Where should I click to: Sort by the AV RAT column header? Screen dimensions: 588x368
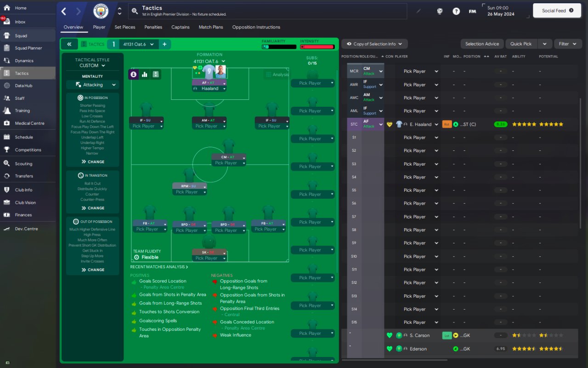pos(500,57)
